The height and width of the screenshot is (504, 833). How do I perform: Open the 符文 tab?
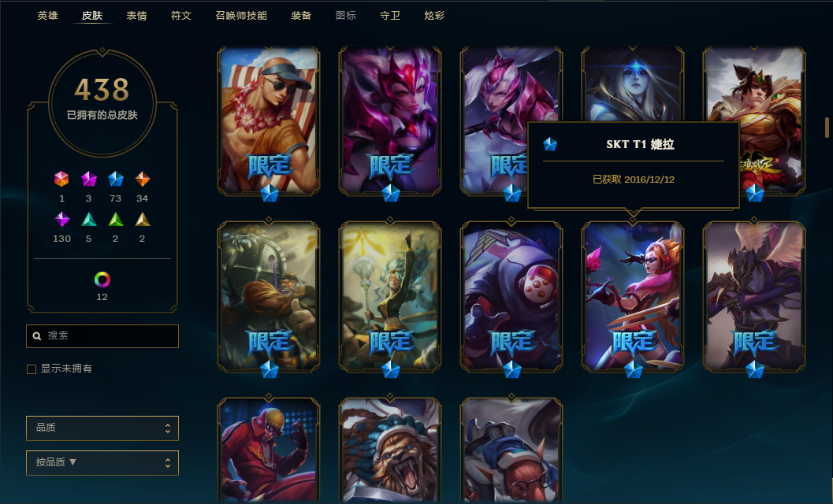(x=181, y=16)
